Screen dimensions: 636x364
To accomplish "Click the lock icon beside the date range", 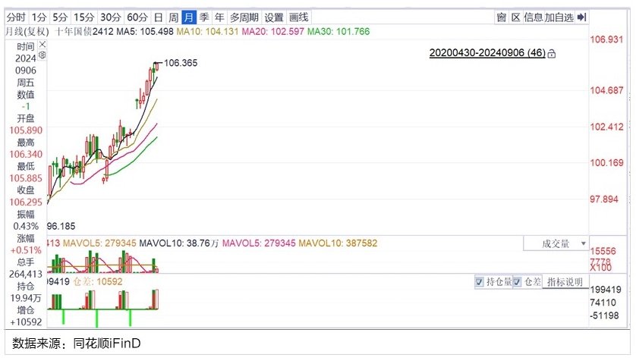I will point(552,54).
